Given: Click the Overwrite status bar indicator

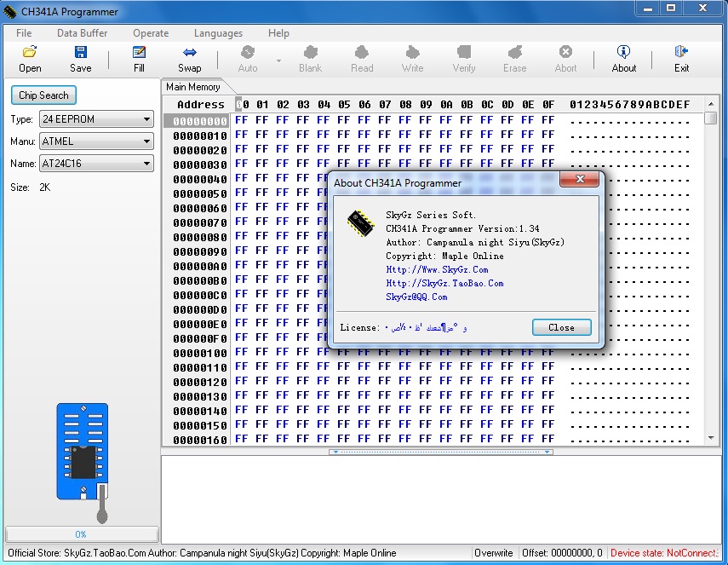Looking at the screenshot, I should click(494, 553).
